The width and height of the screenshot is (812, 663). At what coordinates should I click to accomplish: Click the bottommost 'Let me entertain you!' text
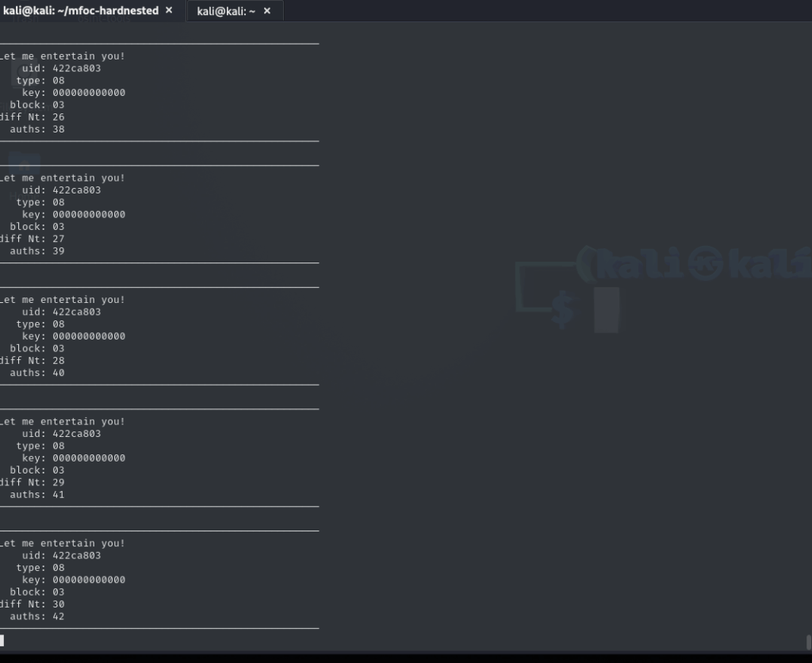[x=63, y=543]
